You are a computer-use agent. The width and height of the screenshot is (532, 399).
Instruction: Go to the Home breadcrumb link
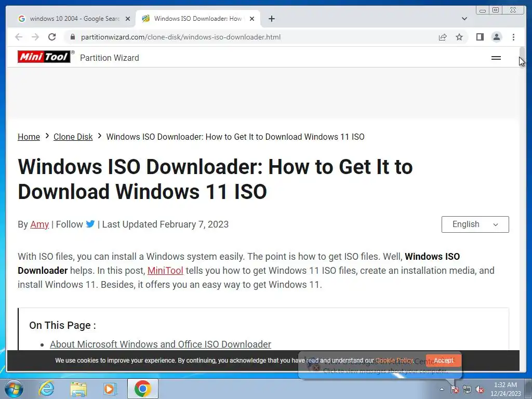[29, 137]
